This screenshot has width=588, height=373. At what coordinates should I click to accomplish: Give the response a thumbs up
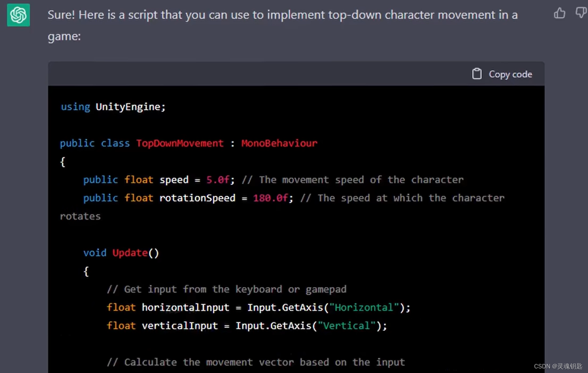[x=560, y=13]
